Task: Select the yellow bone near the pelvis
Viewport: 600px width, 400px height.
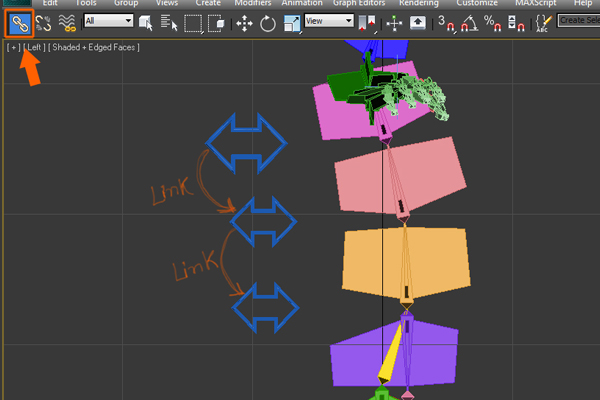Action: click(390, 356)
